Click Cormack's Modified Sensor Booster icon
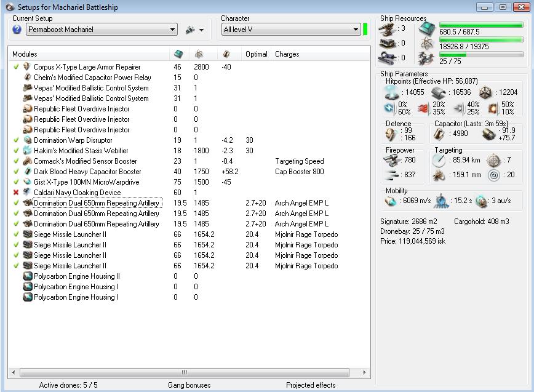 point(27,161)
